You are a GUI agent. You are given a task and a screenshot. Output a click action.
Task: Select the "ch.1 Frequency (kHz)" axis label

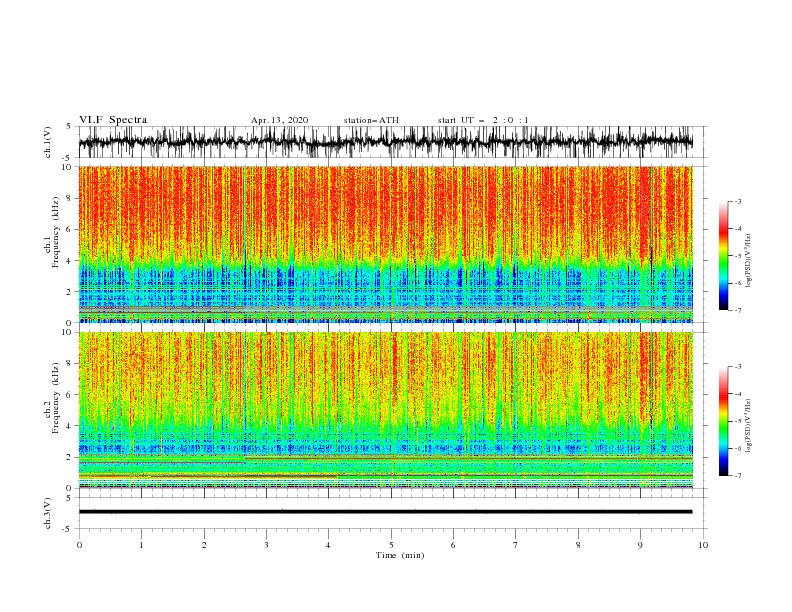(x=52, y=232)
